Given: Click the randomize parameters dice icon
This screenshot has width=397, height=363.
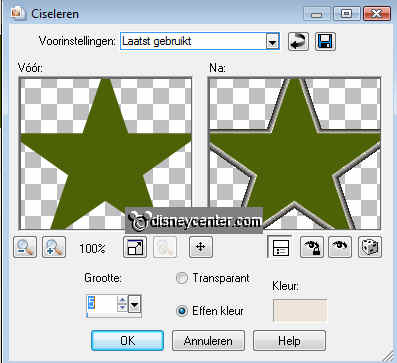Looking at the screenshot, I should coord(370,247).
